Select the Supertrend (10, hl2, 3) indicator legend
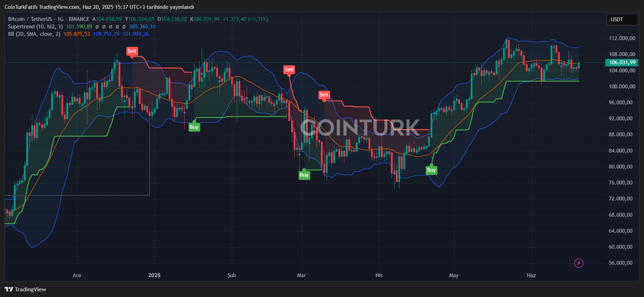The width and height of the screenshot is (644, 297). (x=36, y=27)
